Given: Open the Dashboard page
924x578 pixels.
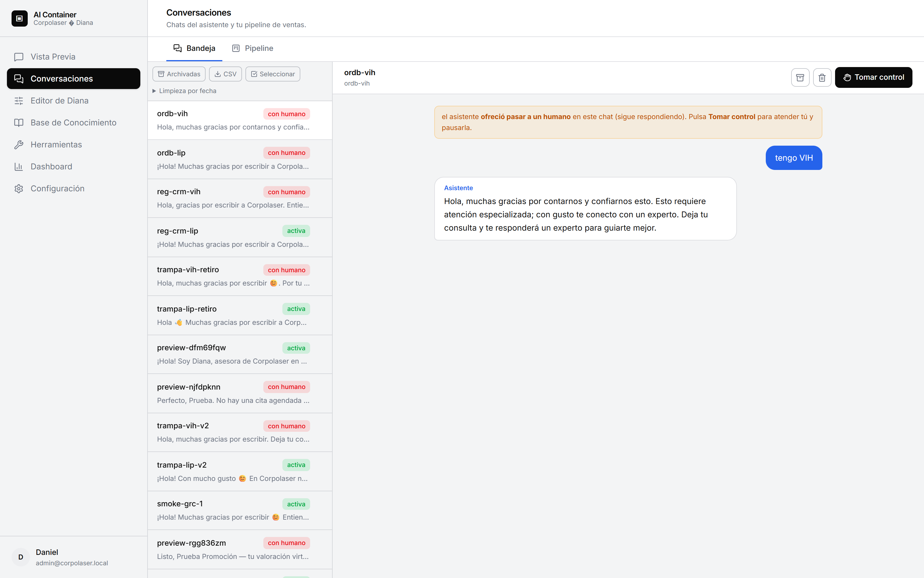Looking at the screenshot, I should 73,167.
